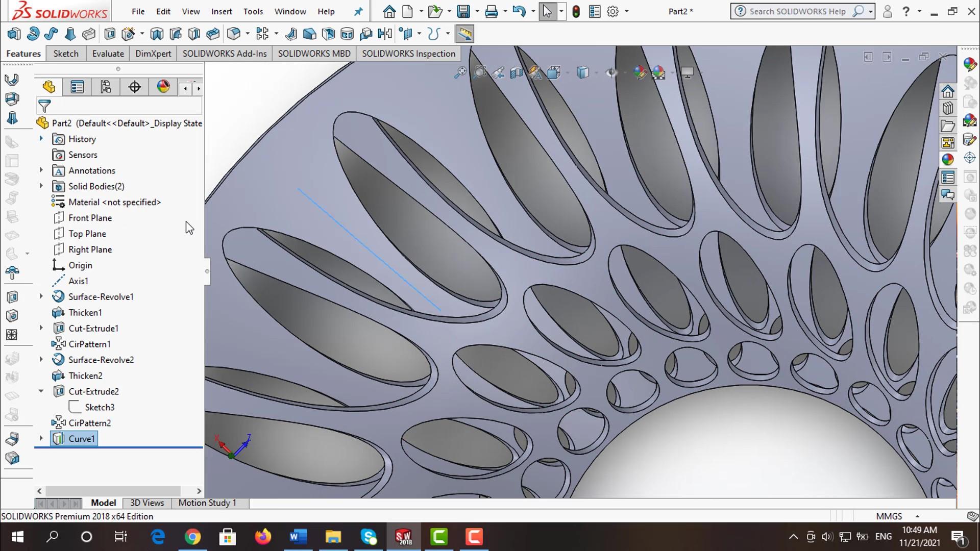Click the Zoom to Area icon
This screenshot has width=980, height=551.
coord(480,73)
